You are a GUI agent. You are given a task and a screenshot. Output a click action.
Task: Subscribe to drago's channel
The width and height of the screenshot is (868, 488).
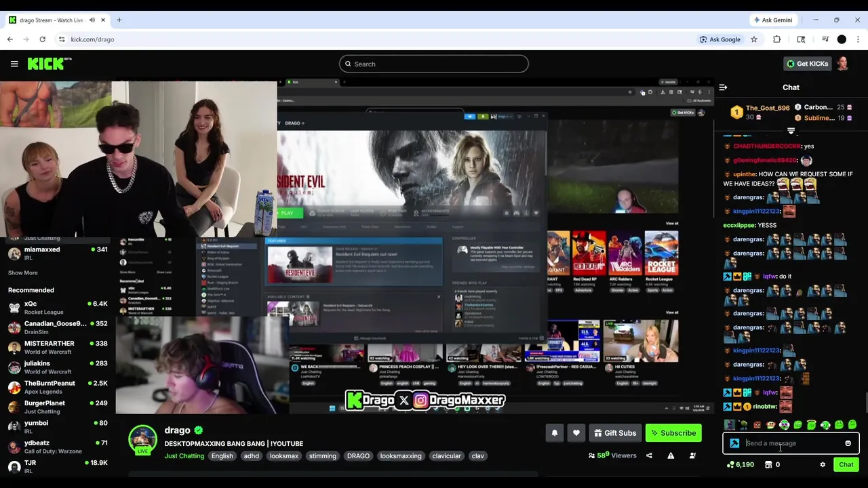(x=673, y=433)
